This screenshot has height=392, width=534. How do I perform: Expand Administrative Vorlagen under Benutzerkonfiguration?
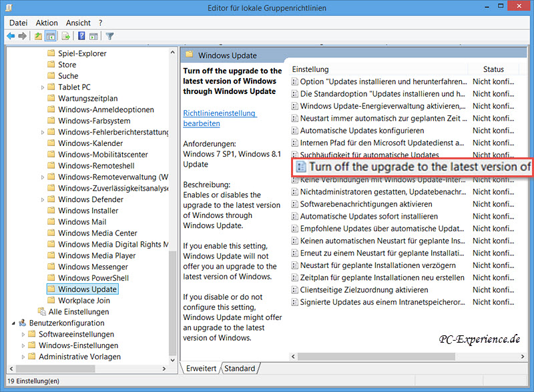point(23,357)
